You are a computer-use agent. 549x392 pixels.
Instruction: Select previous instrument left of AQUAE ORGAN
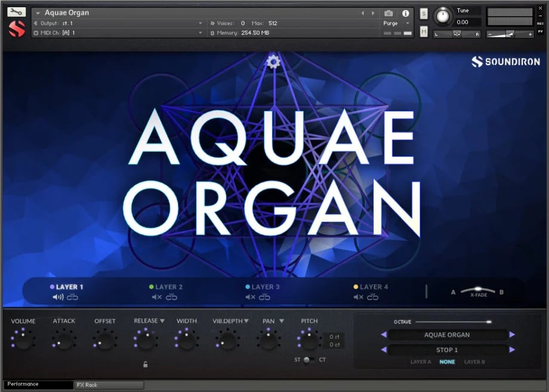pyautogui.click(x=384, y=335)
